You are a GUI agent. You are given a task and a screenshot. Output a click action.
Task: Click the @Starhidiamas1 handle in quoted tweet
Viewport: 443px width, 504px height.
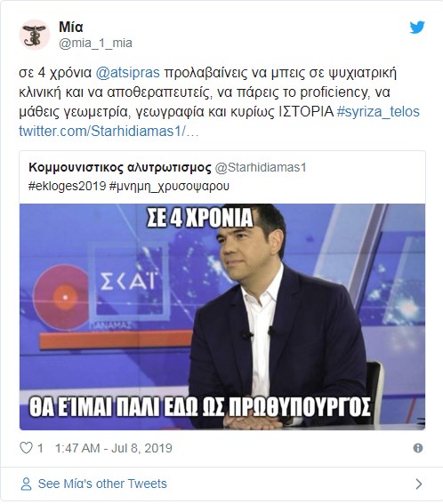point(261,167)
